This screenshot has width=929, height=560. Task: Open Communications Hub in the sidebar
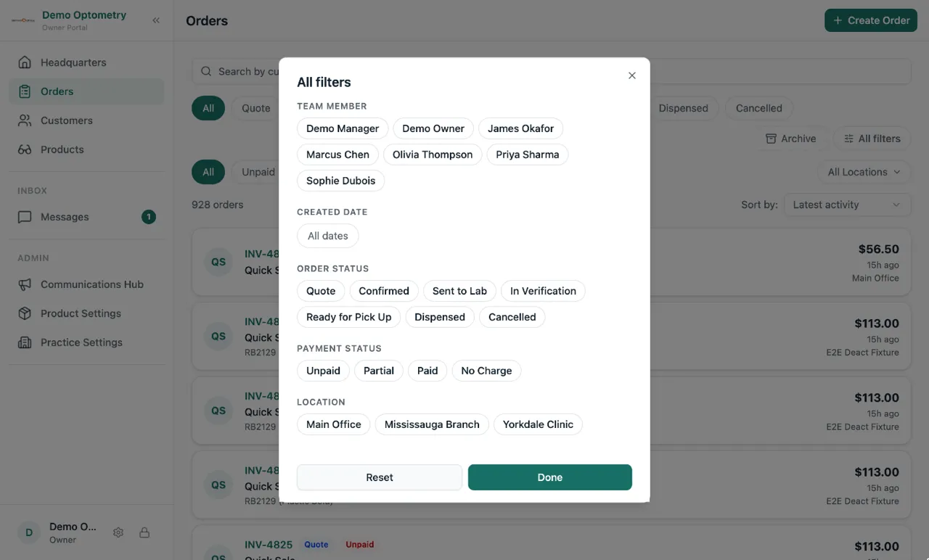86,284
